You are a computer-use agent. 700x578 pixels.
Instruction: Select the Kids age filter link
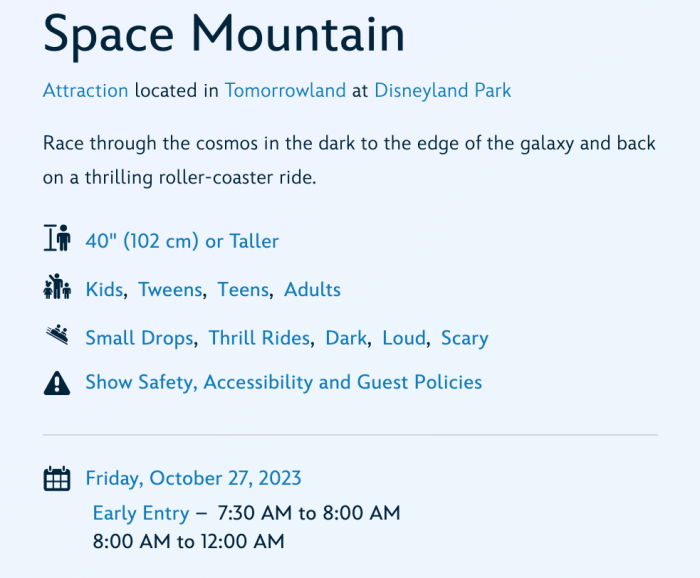(x=104, y=290)
